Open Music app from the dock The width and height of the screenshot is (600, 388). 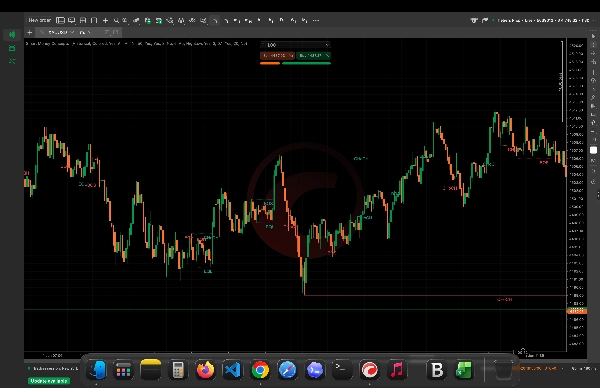(x=396, y=370)
